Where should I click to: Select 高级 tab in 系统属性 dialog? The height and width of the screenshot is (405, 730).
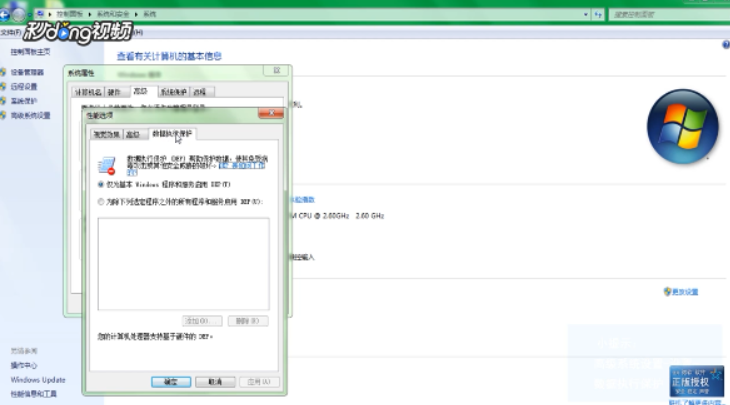[141, 91]
